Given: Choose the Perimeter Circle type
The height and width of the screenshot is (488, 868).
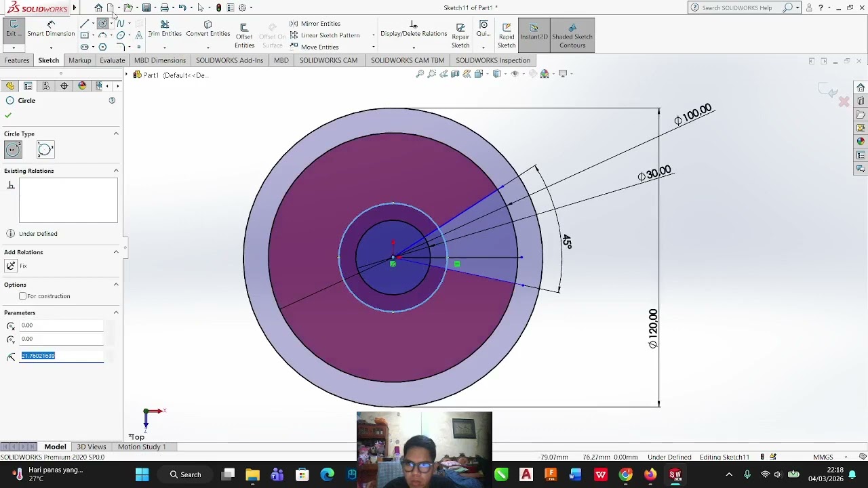Looking at the screenshot, I should [x=45, y=150].
